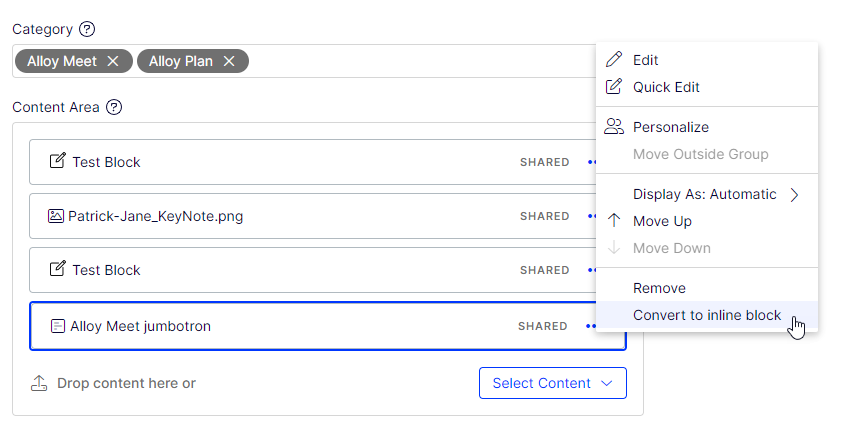Click the Move Up arrow icon

pos(614,221)
